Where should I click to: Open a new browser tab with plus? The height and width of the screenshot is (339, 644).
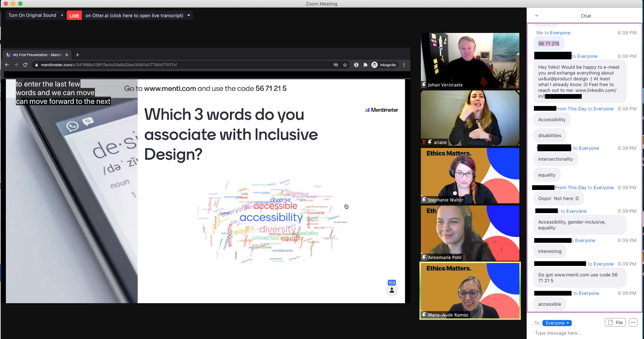coord(78,55)
